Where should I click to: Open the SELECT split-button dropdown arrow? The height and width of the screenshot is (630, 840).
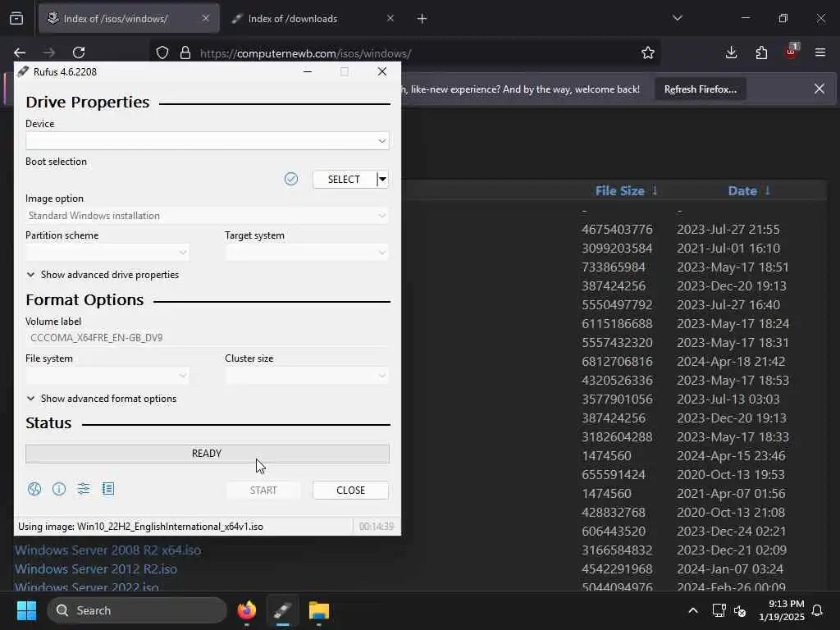point(382,179)
